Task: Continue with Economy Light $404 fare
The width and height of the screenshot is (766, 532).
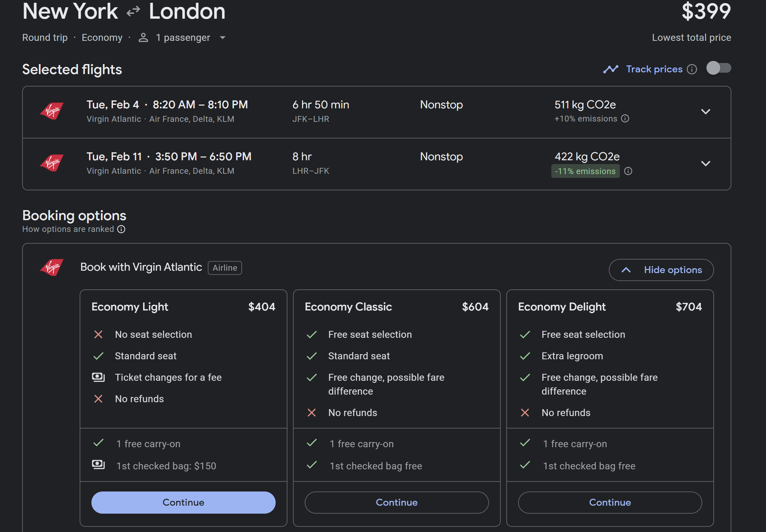Action: pos(183,502)
